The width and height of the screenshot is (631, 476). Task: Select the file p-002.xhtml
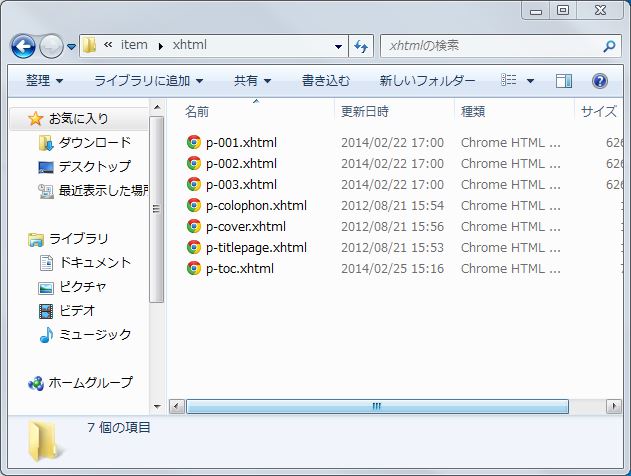click(241, 164)
